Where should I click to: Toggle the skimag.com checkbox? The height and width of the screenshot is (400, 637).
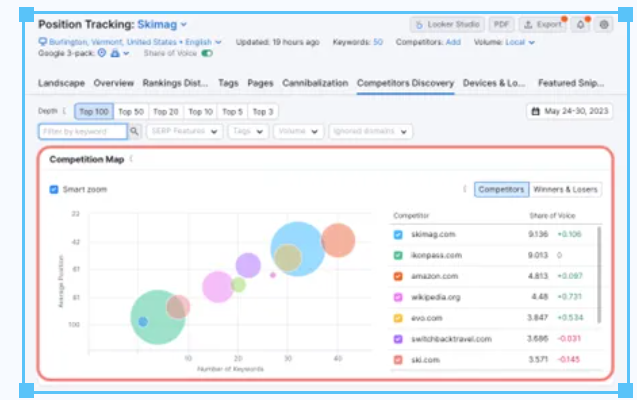click(x=398, y=235)
